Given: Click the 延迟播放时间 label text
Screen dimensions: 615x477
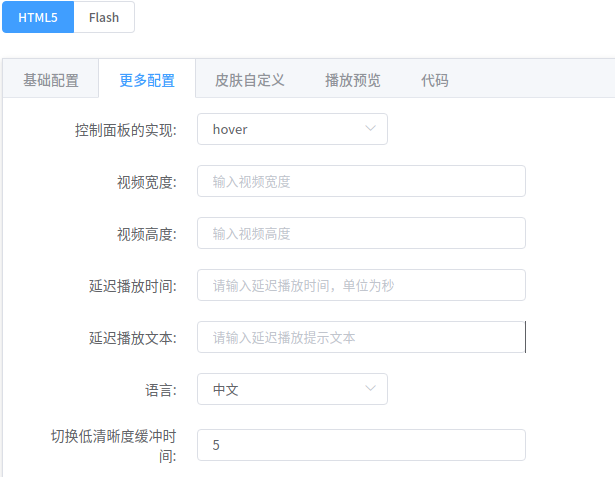Looking at the screenshot, I should click(133, 286).
